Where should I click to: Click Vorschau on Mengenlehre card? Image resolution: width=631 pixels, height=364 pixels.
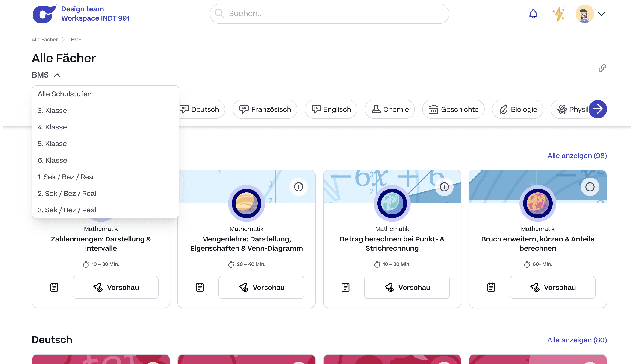click(261, 287)
